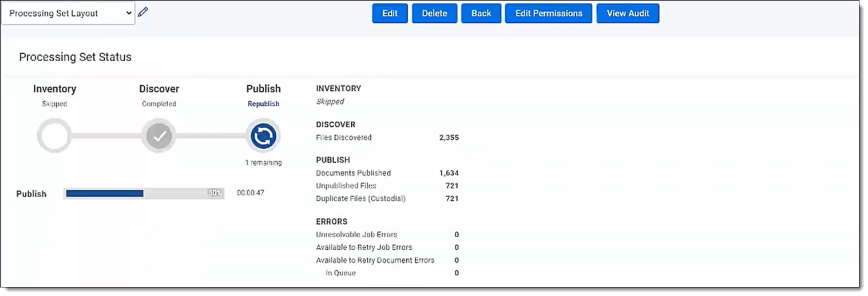Image resolution: width=868 pixels, height=296 pixels.
Task: Click the Duplicate Files (Custodial) value
Action: (452, 199)
